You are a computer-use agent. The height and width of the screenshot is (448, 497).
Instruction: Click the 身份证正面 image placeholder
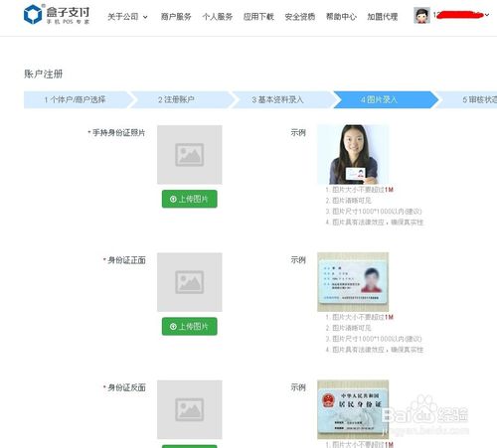(x=190, y=282)
